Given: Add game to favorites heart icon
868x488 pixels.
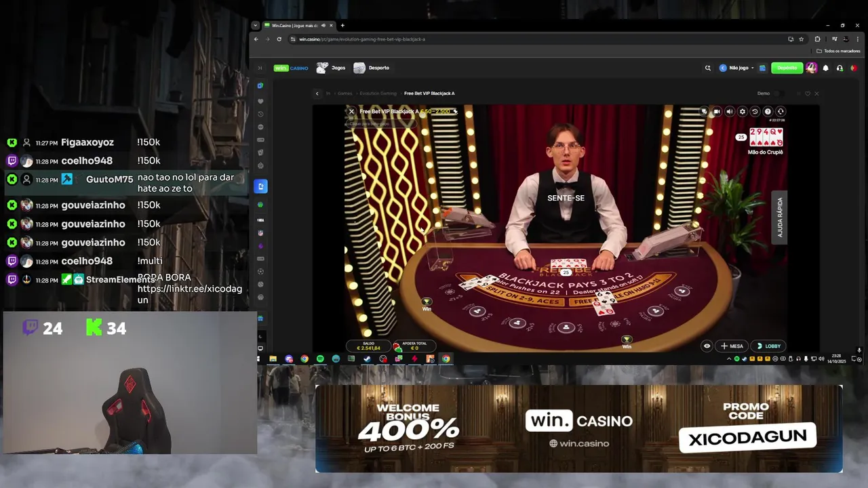Looking at the screenshot, I should pyautogui.click(x=807, y=94).
